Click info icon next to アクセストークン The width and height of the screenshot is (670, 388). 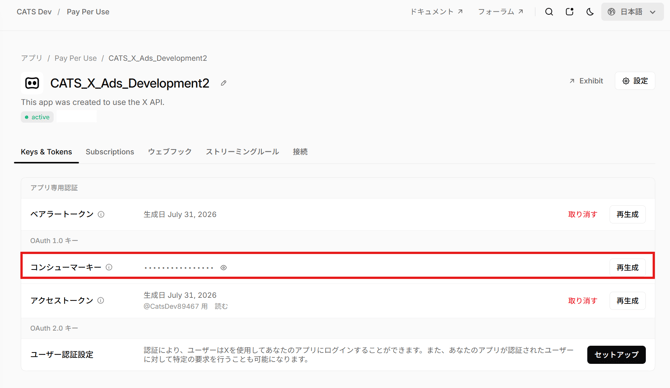coord(100,301)
